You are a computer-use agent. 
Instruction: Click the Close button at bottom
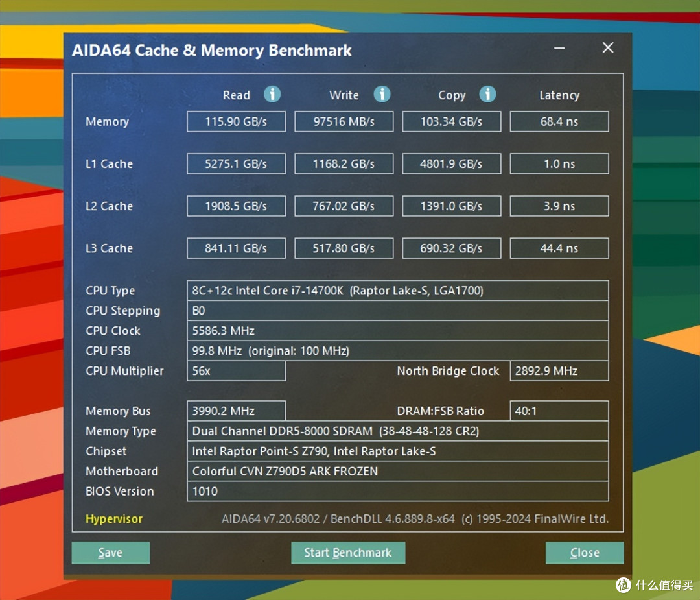point(585,553)
